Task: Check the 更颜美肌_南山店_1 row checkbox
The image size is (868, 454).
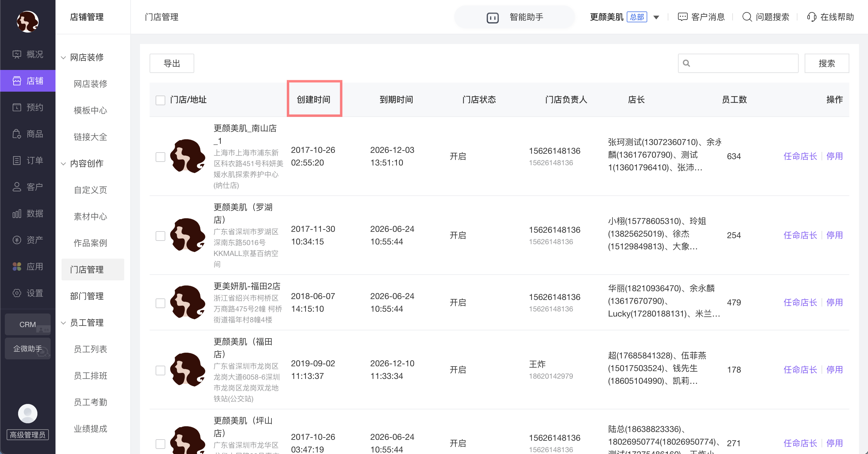Action: tap(160, 157)
